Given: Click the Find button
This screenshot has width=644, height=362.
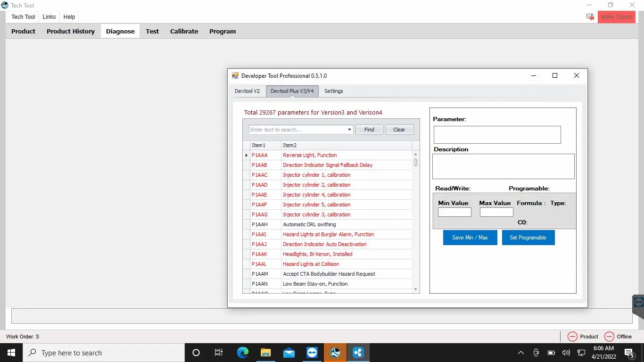Looking at the screenshot, I should [369, 130].
